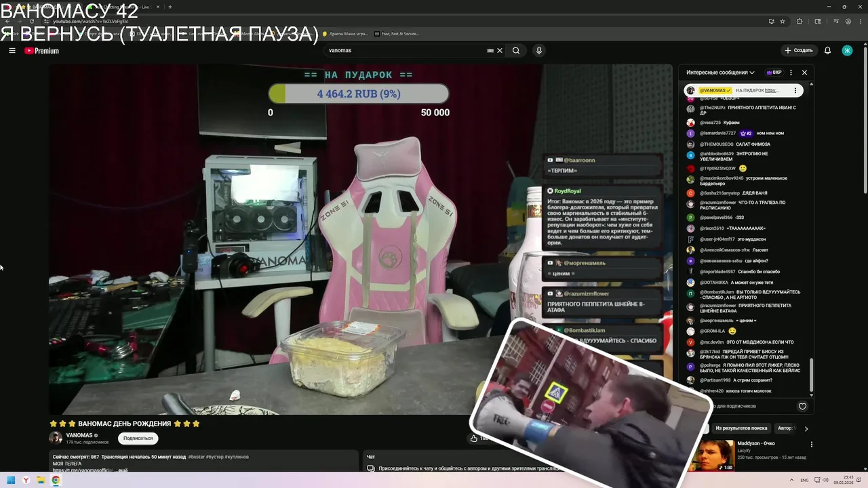
Task: Open the 0XP crown points badge
Action: [x=774, y=73]
